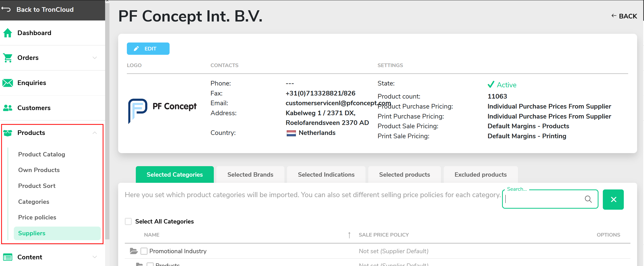Screen dimensions: 644x266
Task: Click the NAME column header
Action: pyautogui.click(x=152, y=235)
